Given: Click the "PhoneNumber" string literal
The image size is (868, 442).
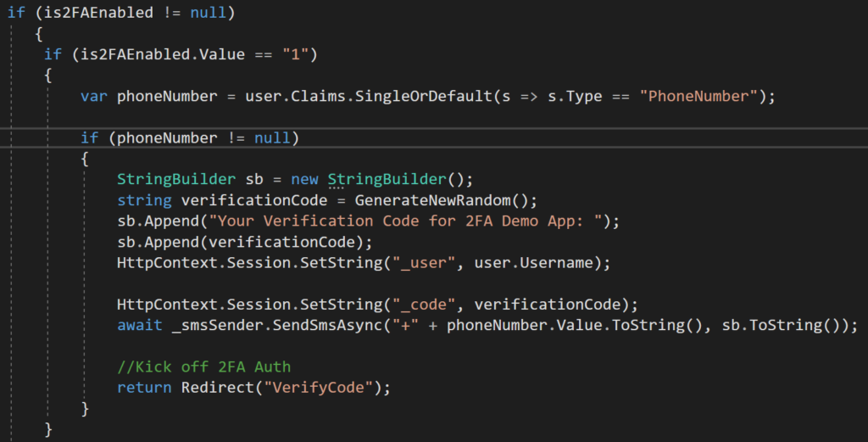Looking at the screenshot, I should [x=698, y=97].
